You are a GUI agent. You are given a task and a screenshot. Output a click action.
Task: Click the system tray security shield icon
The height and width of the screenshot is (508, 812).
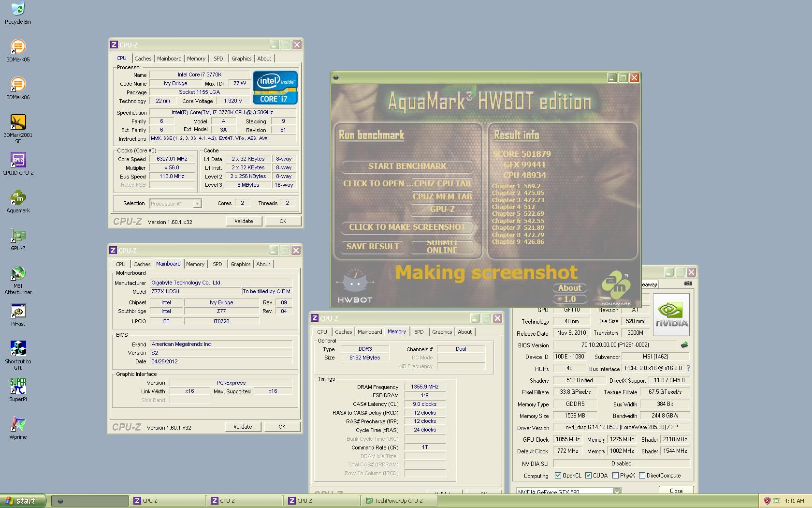pos(767,501)
